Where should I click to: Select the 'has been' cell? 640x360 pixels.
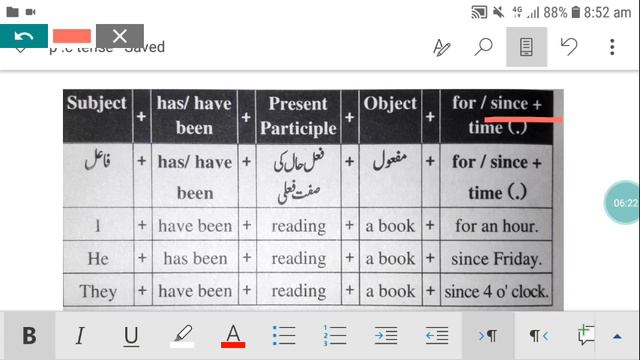[195, 258]
